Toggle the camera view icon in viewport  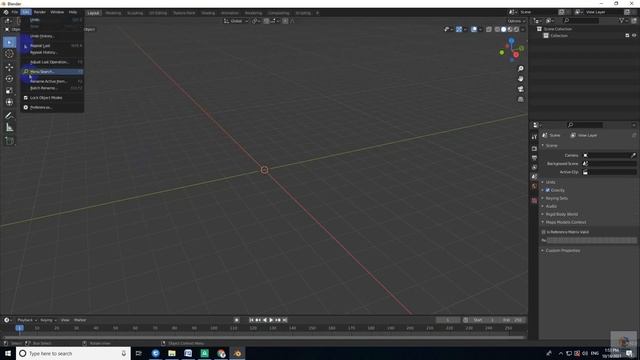tap(520, 89)
